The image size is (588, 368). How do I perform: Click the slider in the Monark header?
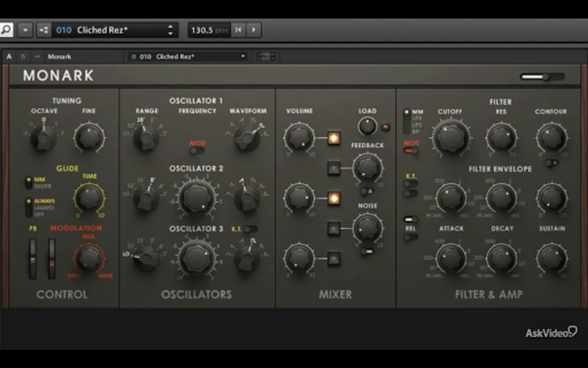pyautogui.click(x=542, y=76)
